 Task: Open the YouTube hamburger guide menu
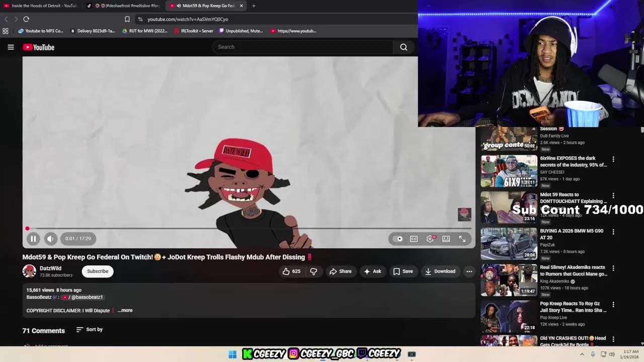tap(11, 47)
